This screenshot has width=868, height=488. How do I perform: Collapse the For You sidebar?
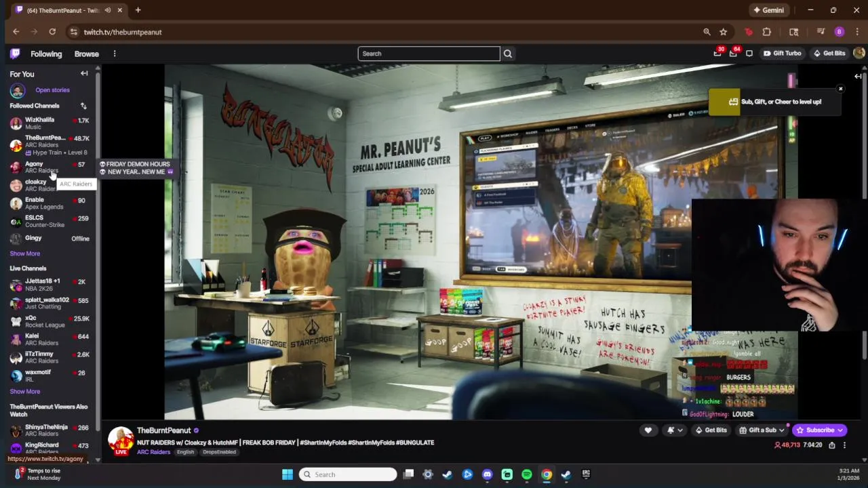tap(84, 73)
